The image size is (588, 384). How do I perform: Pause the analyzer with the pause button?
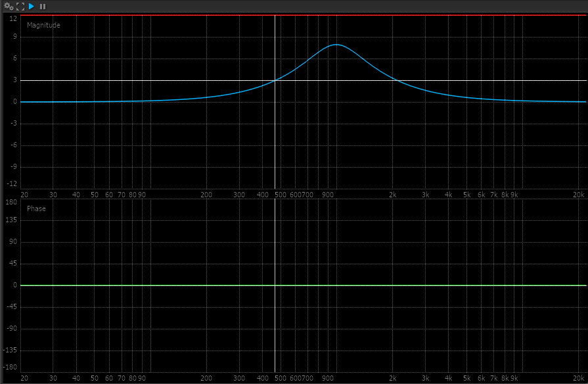coord(43,6)
